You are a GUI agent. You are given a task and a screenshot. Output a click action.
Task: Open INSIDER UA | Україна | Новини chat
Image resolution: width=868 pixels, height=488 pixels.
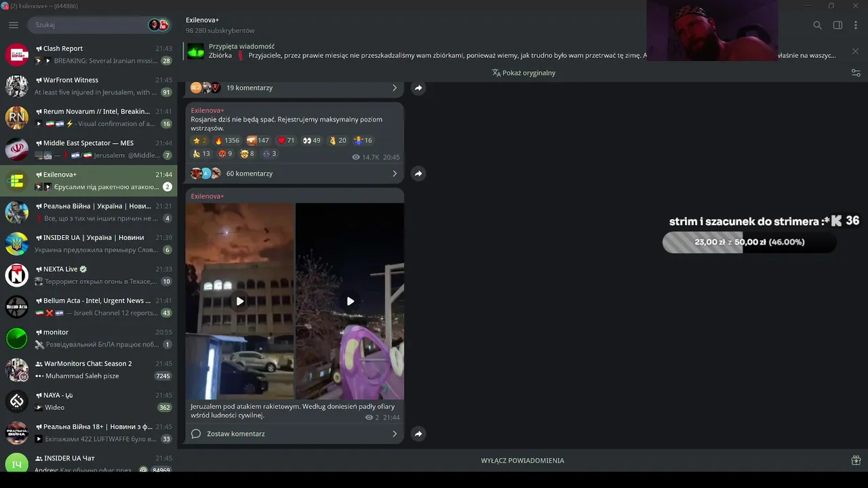89,244
